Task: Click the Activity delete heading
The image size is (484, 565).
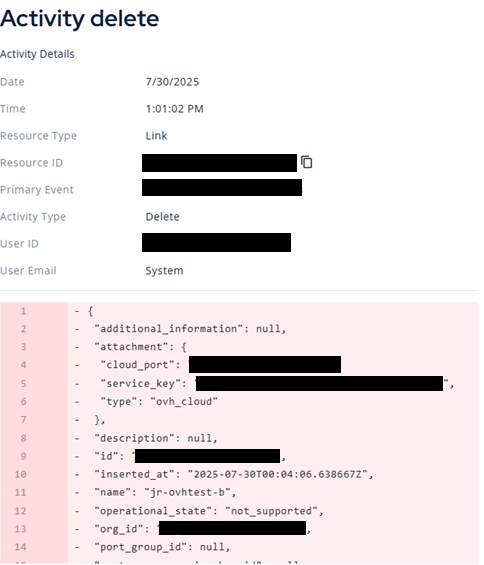Action: click(79, 18)
